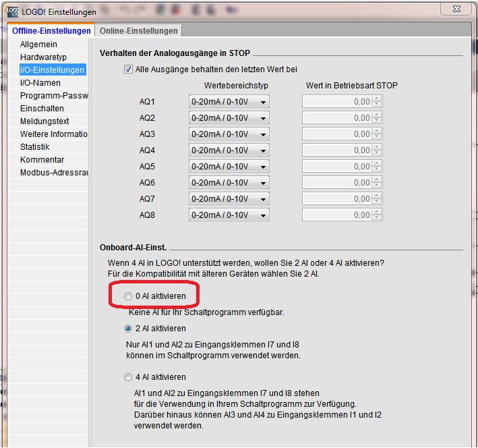Screen dimensions: 478x448
Task: Open the I/O-Namen settings page
Action: tap(40, 83)
